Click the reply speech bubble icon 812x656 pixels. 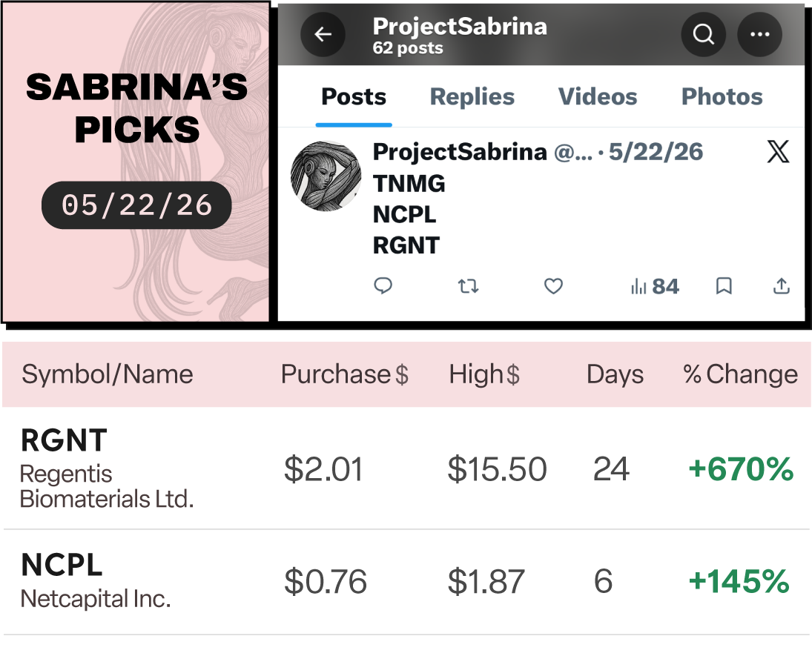click(383, 286)
